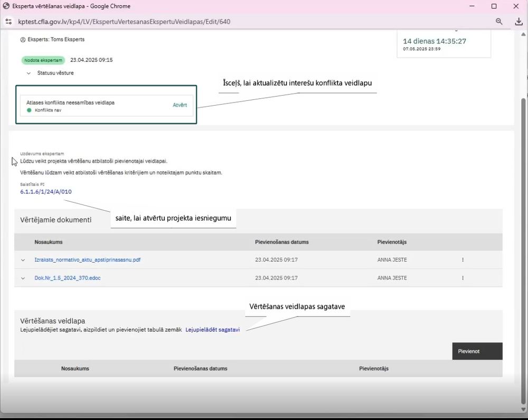Click the Nodota ekspertam status badge
The width and height of the screenshot is (528, 420).
tap(43, 60)
